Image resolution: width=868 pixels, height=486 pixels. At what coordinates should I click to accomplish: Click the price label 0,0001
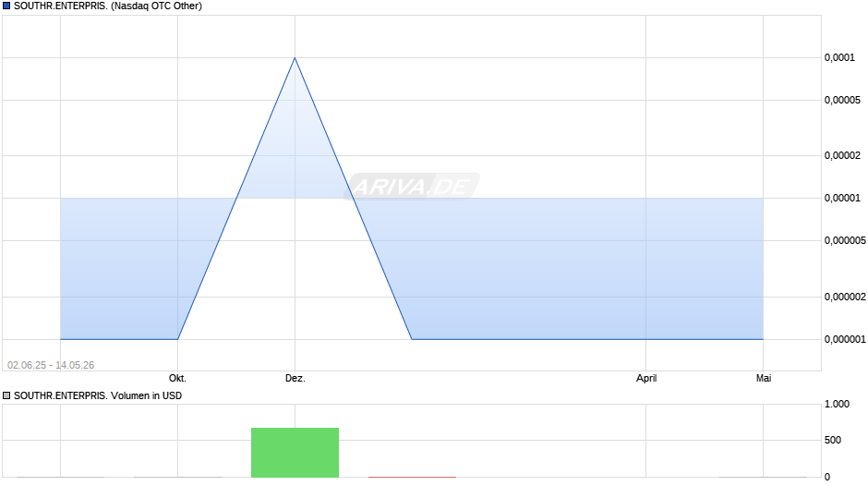(x=839, y=57)
